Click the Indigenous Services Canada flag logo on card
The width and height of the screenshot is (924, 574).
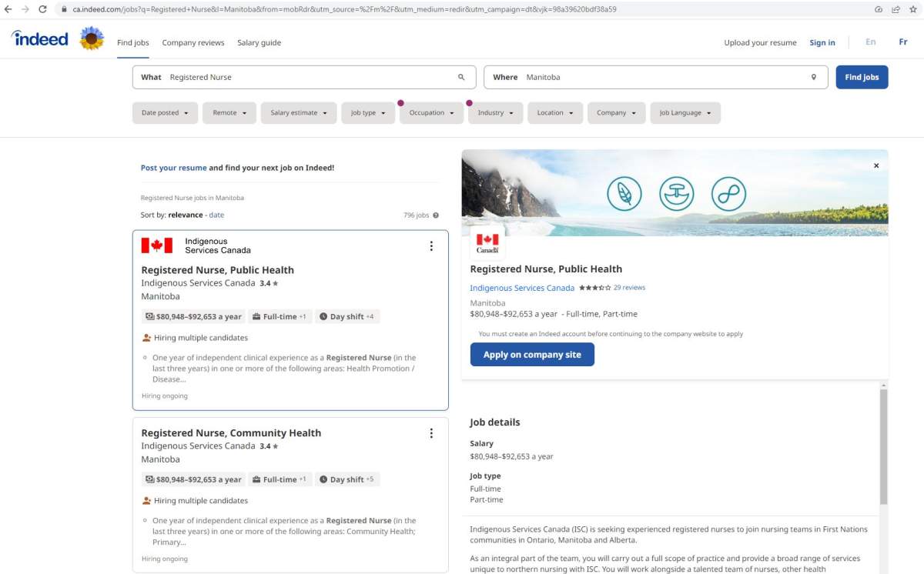coord(157,245)
